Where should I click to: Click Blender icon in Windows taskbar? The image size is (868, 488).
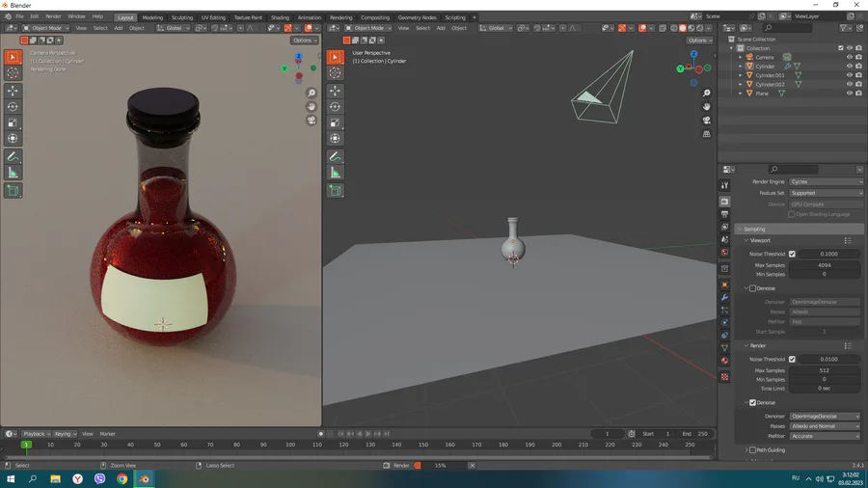point(144,479)
